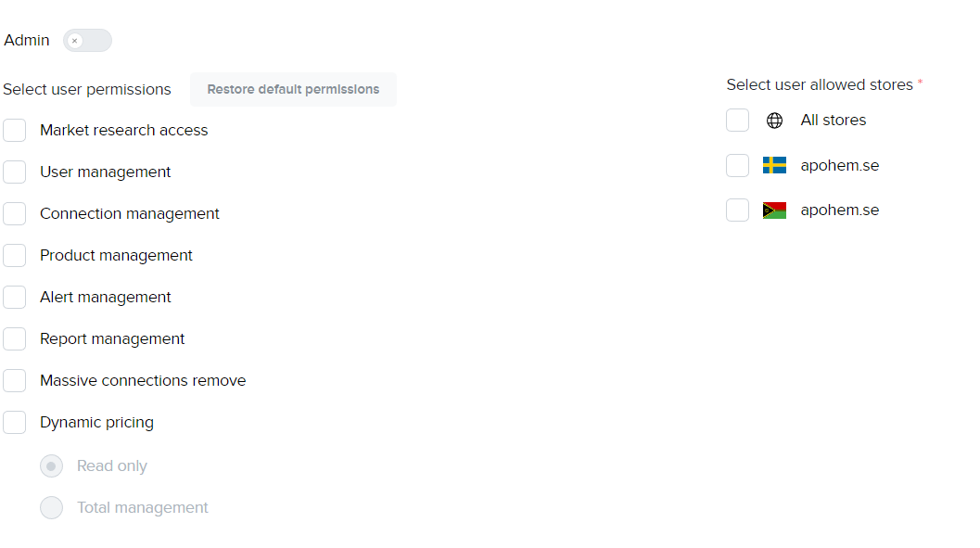Viewport: 980px width, 548px height.
Task: Enable Market research access checkbox
Action: tap(15, 131)
